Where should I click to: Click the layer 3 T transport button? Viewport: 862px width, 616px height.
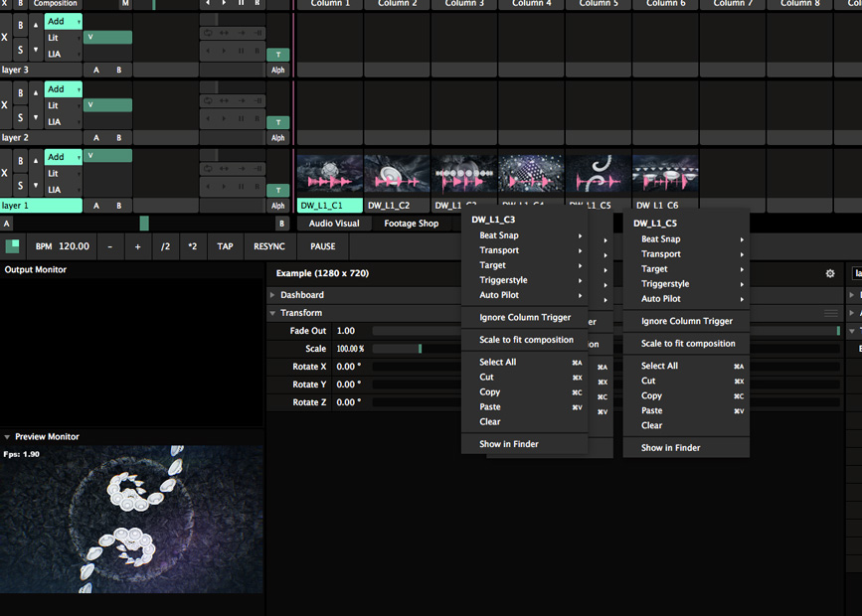tap(278, 55)
